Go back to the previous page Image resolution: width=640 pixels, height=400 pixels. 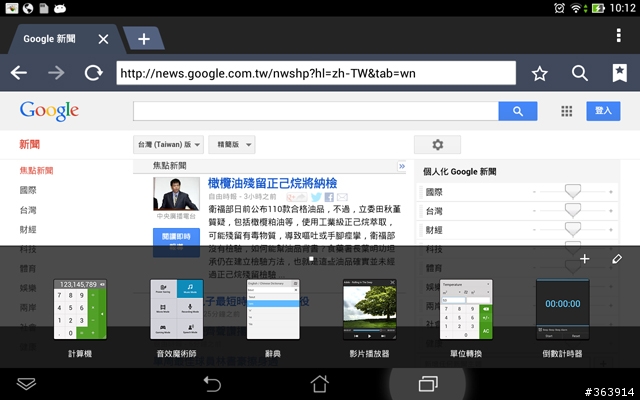(19, 73)
